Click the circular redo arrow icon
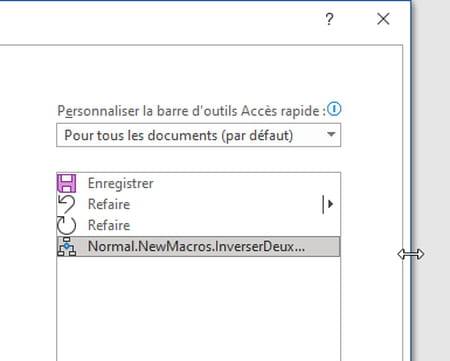 click(x=66, y=225)
